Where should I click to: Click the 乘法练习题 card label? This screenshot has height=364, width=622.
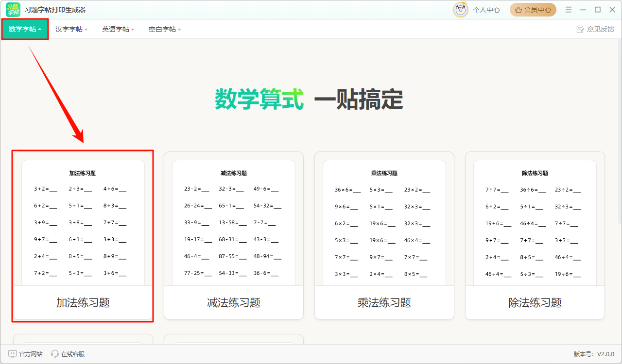(x=384, y=303)
